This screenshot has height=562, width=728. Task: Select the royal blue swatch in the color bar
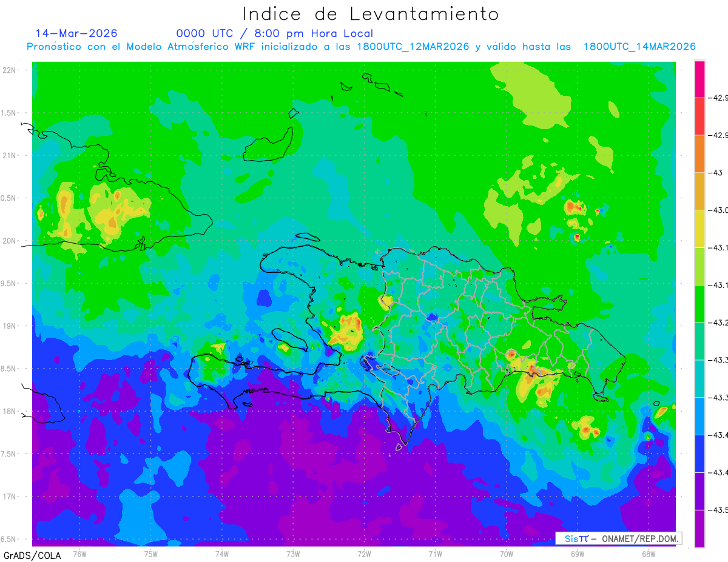(699, 453)
